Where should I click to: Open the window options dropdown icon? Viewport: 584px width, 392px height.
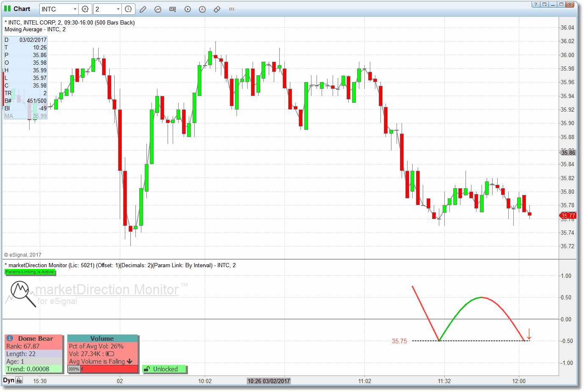545,4
